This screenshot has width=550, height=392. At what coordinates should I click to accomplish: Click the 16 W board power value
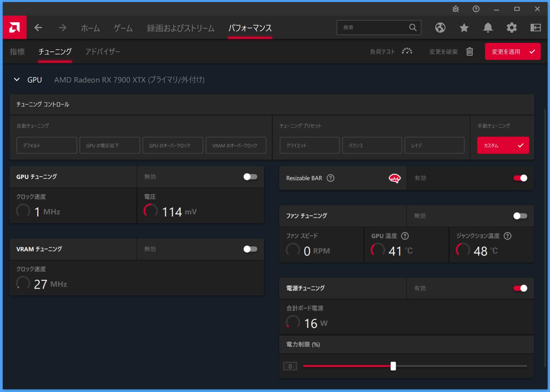pos(316,323)
